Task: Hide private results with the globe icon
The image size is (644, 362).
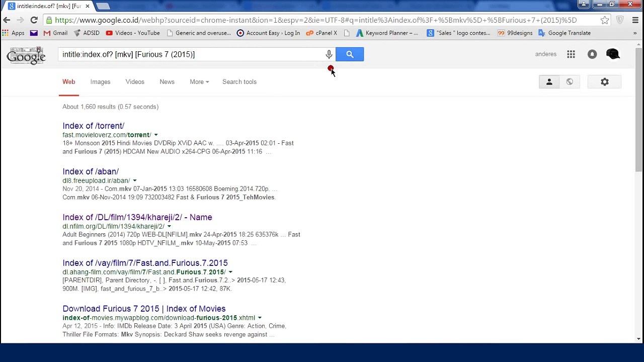Action: [x=570, y=82]
